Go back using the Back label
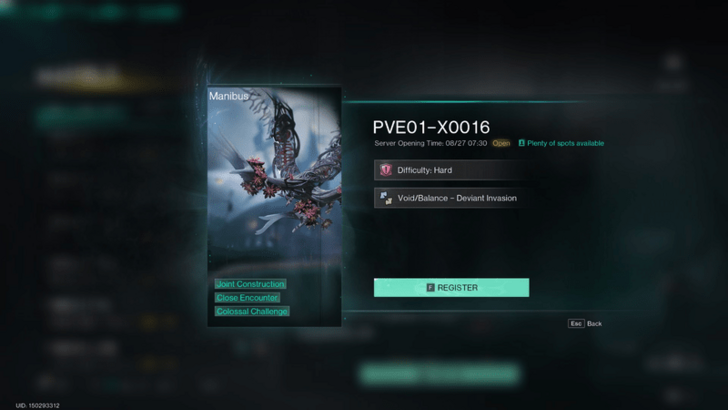728x410 pixels. 594,324
